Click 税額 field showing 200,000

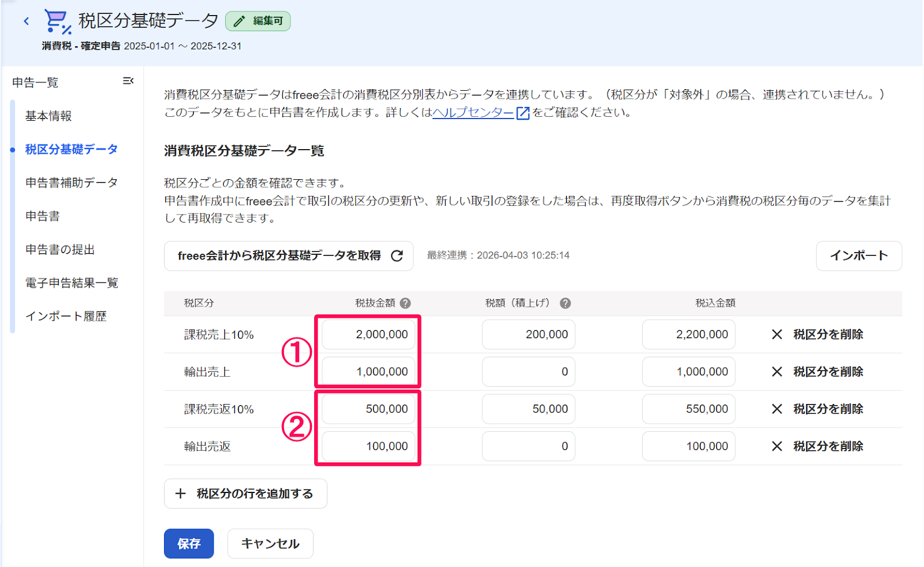pyautogui.click(x=528, y=335)
